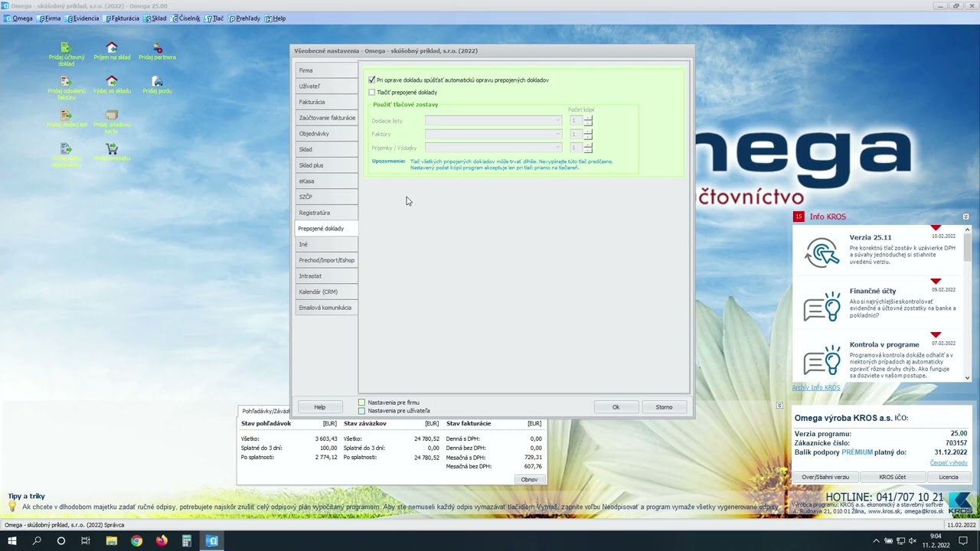This screenshot has width=980, height=551.
Task: Increase Príjemky / Výdajky copy count
Action: pos(588,145)
